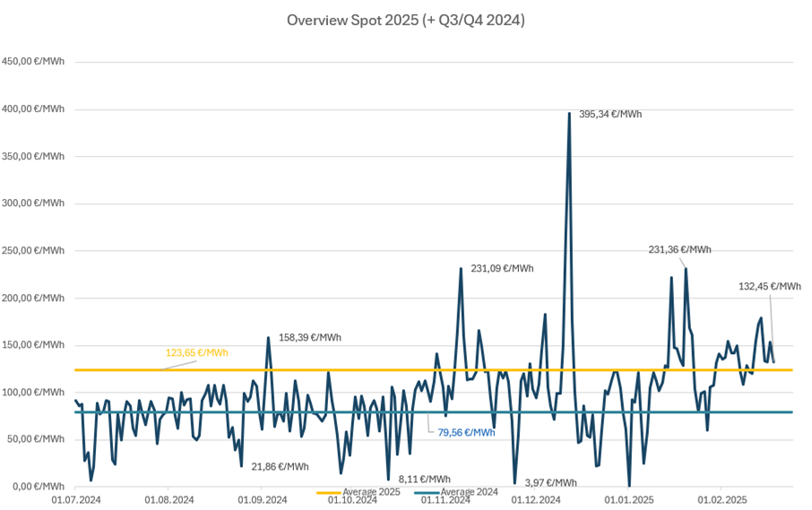812x510 pixels.
Task: Click the 0,00 €/MWh y-axis label
Action: click(39, 486)
